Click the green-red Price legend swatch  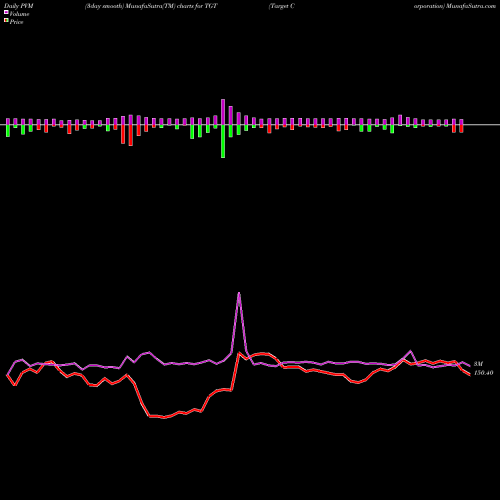pyautogui.click(x=6, y=20)
